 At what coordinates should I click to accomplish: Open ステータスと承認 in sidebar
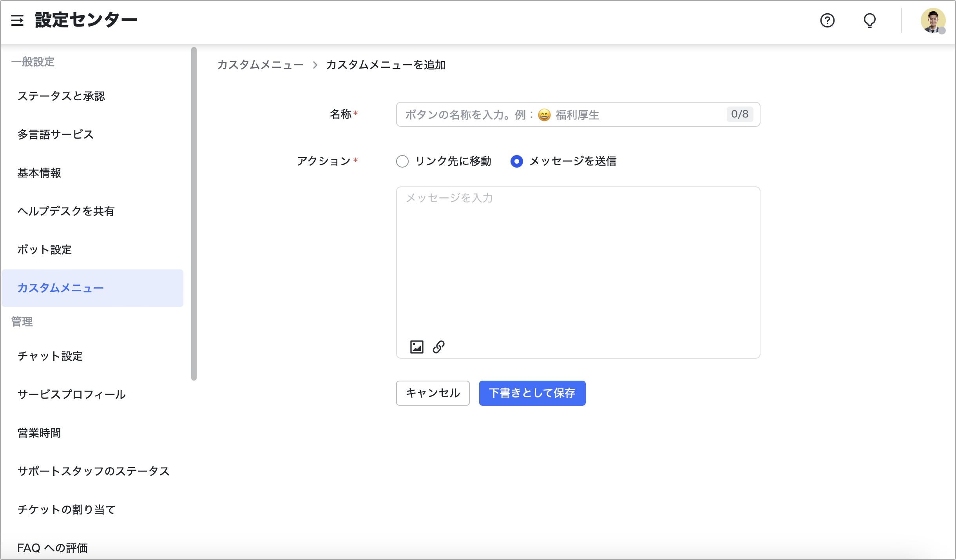pos(61,96)
